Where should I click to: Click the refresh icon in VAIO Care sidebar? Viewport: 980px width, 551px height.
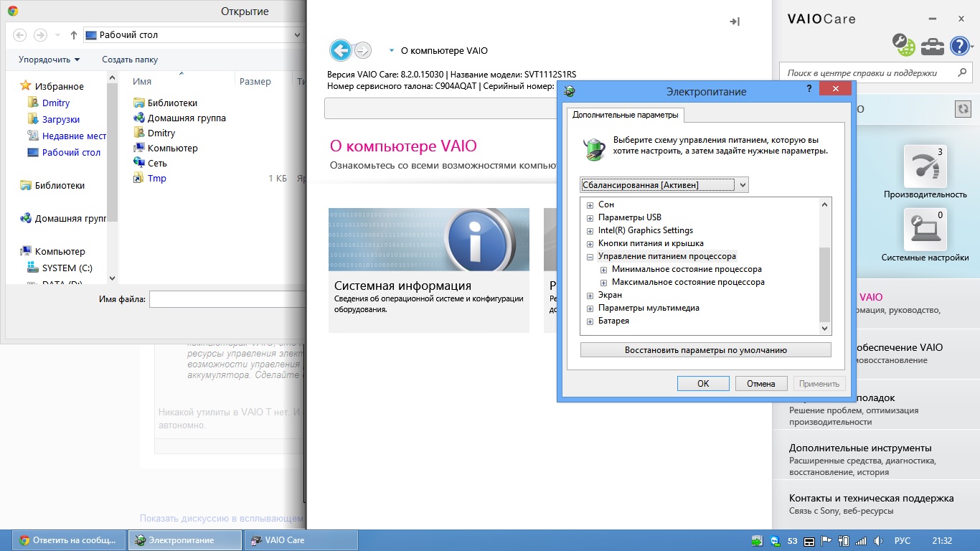click(x=962, y=109)
